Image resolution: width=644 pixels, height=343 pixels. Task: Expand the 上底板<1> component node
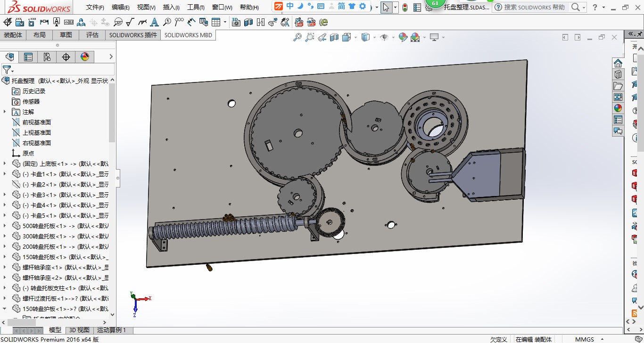(x=5, y=163)
